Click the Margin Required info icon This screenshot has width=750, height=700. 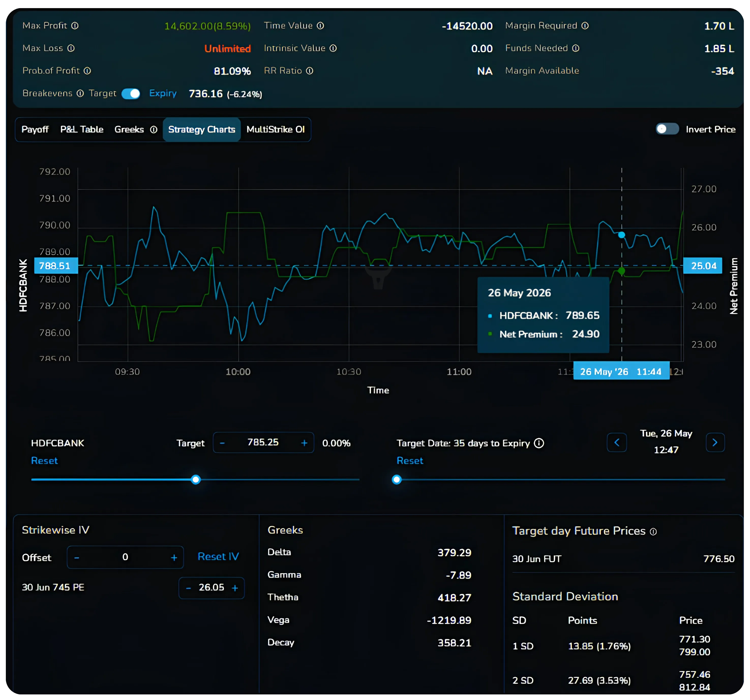(585, 26)
